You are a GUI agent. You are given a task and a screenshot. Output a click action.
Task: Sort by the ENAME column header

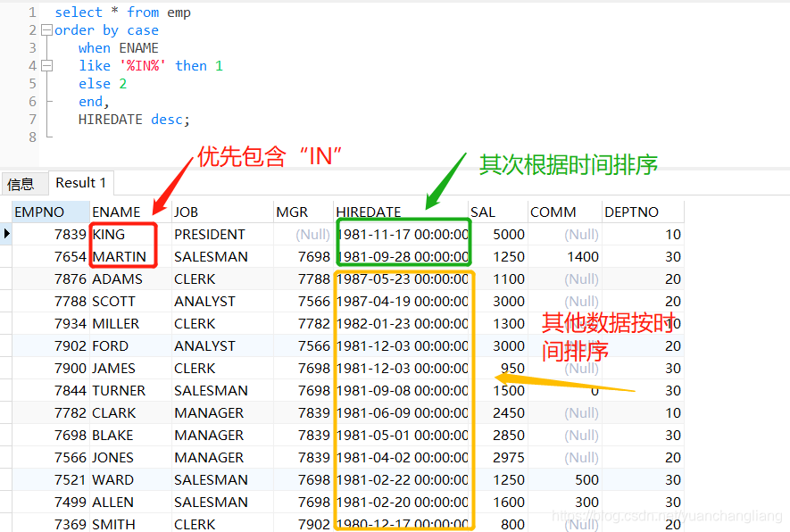tap(130, 212)
